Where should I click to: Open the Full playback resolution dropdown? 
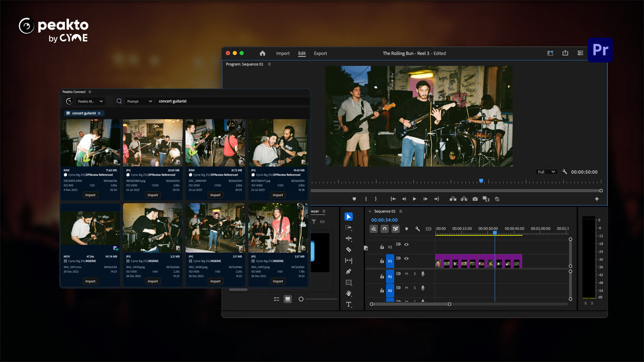[x=546, y=172]
